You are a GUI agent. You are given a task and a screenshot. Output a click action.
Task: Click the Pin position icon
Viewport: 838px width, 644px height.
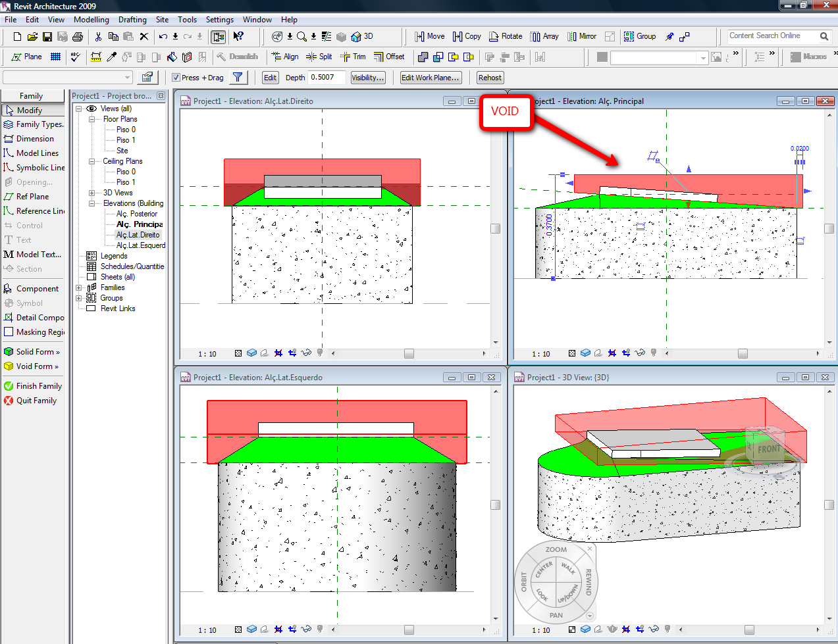pos(670,37)
